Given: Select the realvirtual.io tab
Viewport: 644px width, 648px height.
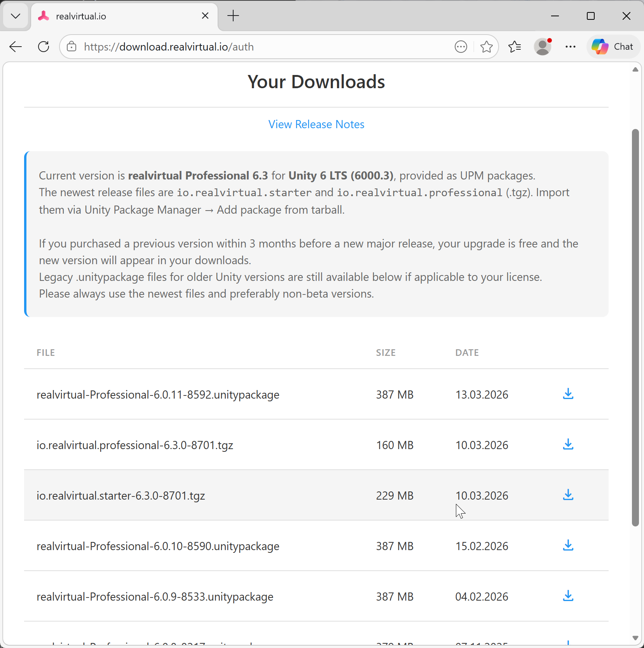Looking at the screenshot, I should 117,16.
